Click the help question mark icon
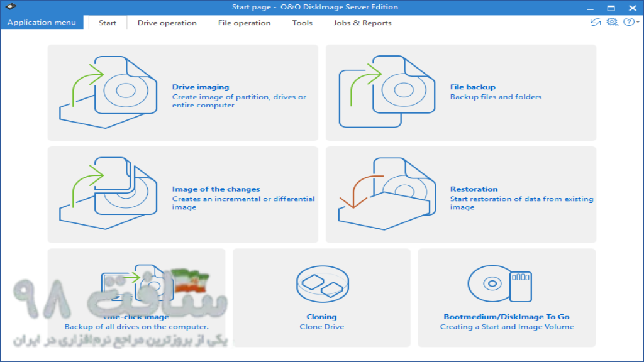 (x=628, y=22)
